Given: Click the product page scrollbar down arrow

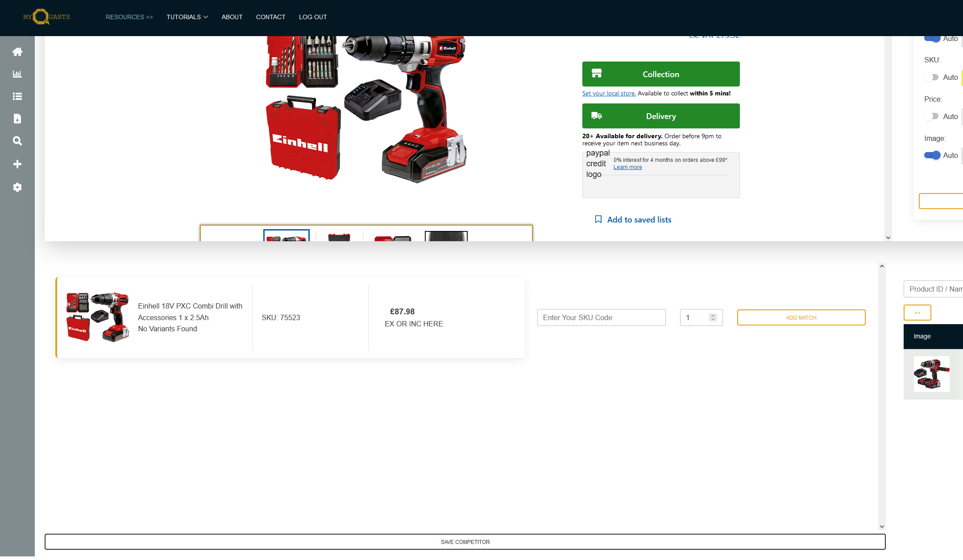Looking at the screenshot, I should coord(888,238).
